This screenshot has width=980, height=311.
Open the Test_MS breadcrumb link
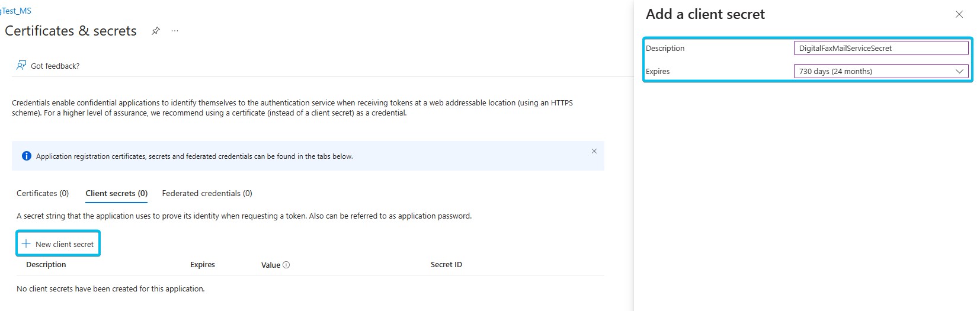(16, 11)
